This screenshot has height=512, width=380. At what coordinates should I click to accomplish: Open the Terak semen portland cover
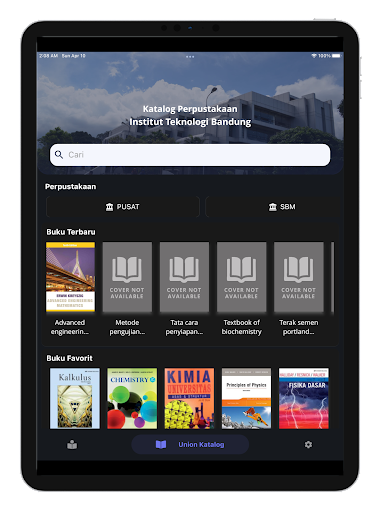click(x=299, y=277)
